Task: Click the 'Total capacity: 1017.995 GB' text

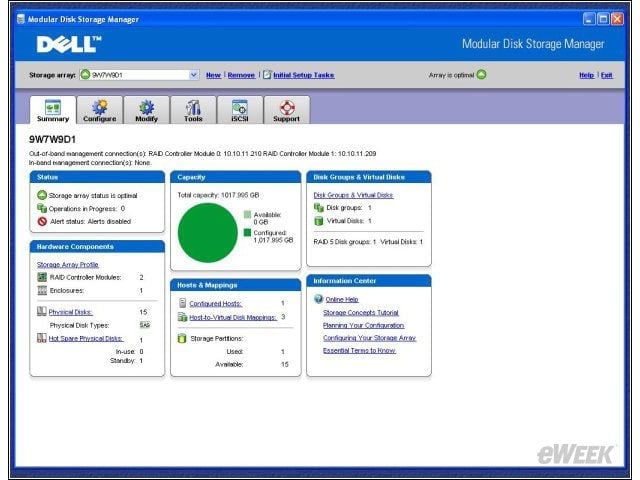Action: 218,195
